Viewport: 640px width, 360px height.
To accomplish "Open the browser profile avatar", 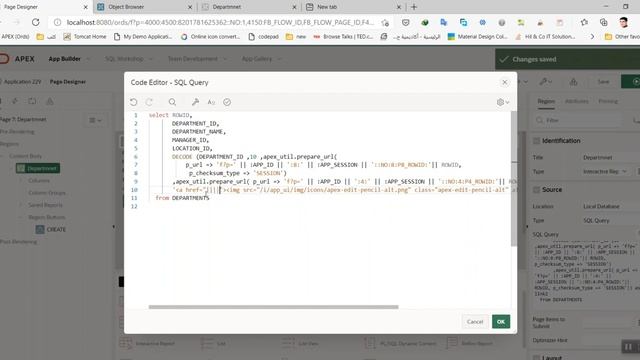I will pyautogui.click(x=623, y=22).
